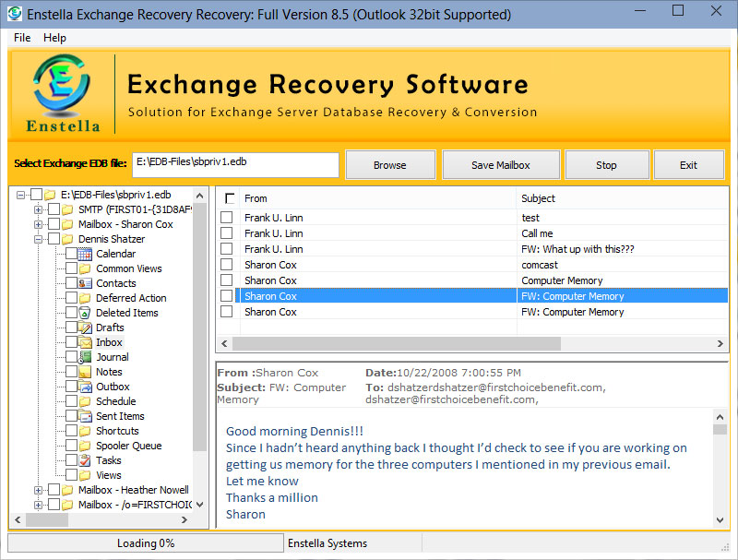Image resolution: width=738 pixels, height=560 pixels.
Task: Check the 'test' email from Frank U. Linn
Action: [226, 218]
